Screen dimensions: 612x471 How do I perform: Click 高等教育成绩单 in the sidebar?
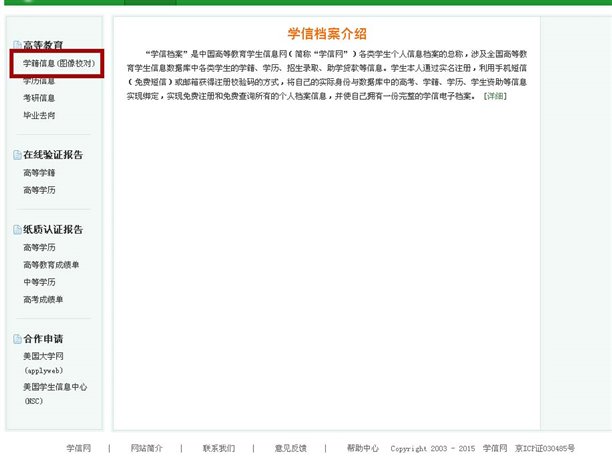point(51,265)
